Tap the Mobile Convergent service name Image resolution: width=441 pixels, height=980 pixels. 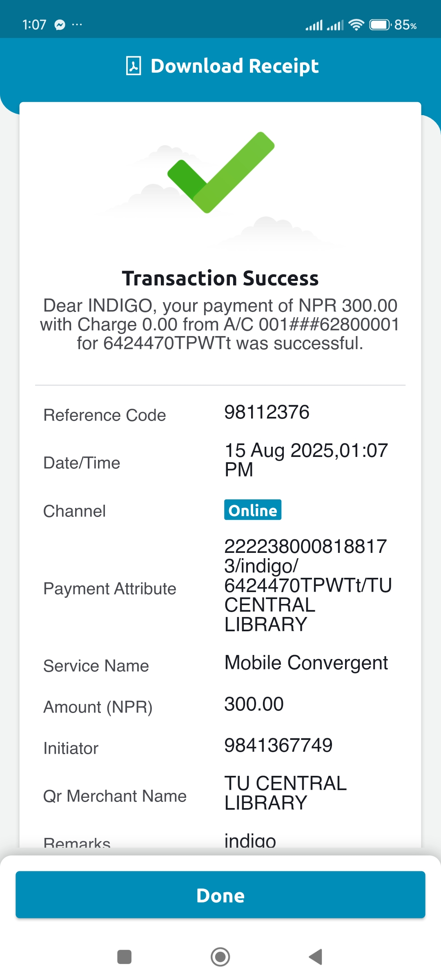coord(306,663)
